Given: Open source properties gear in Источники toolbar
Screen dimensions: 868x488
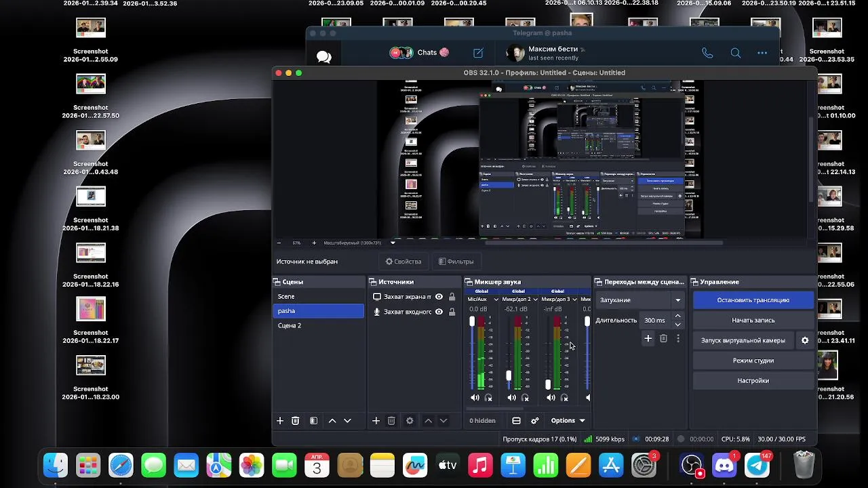Looking at the screenshot, I should (x=410, y=421).
